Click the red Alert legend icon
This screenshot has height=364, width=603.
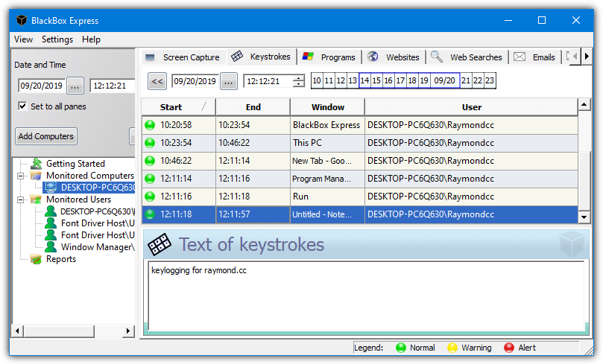pyautogui.click(x=509, y=348)
